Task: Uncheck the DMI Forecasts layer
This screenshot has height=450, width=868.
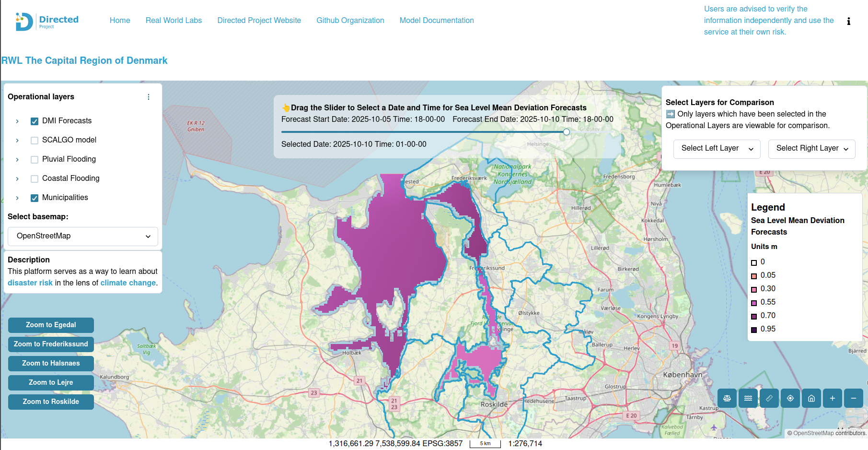Action: click(35, 121)
